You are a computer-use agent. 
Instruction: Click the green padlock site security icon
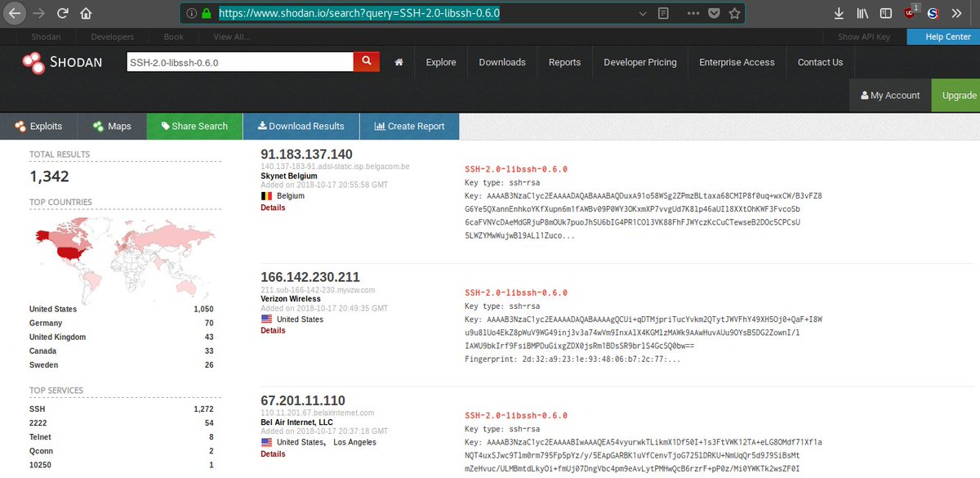pyautogui.click(x=206, y=13)
